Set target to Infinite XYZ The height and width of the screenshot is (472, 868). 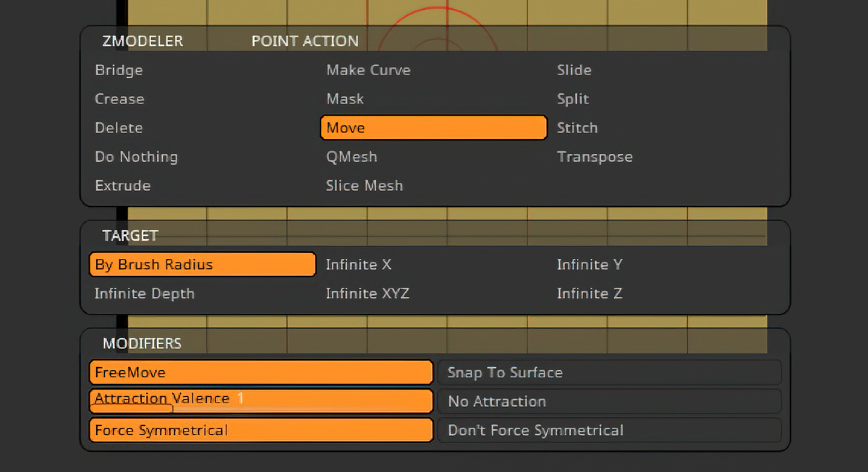point(367,293)
